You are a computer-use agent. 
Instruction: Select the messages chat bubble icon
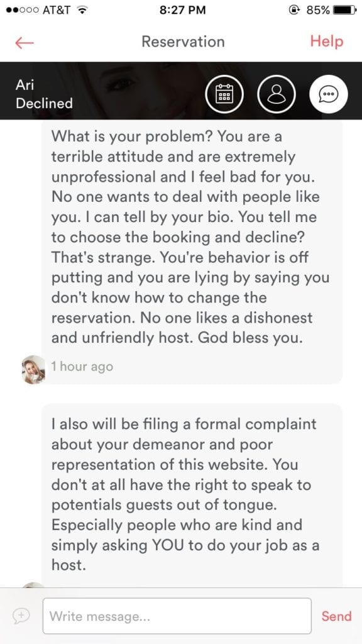click(328, 94)
